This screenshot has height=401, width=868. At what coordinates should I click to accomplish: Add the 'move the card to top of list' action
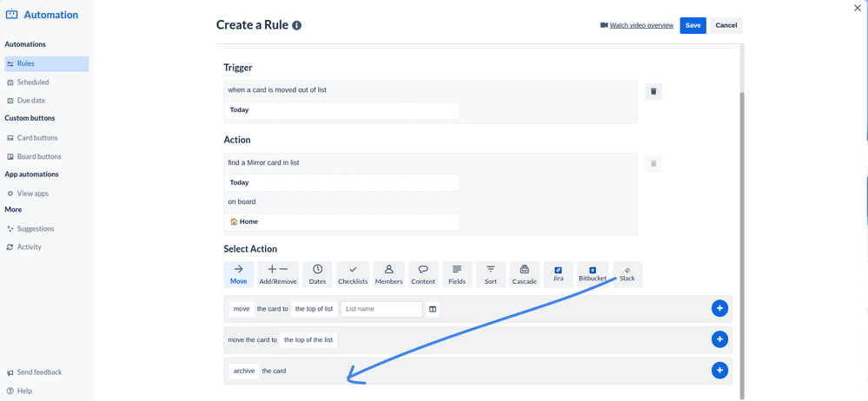719,309
